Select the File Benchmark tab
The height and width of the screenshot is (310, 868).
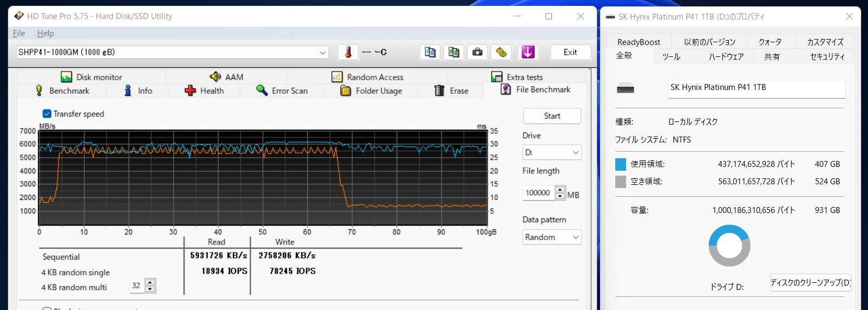[536, 89]
